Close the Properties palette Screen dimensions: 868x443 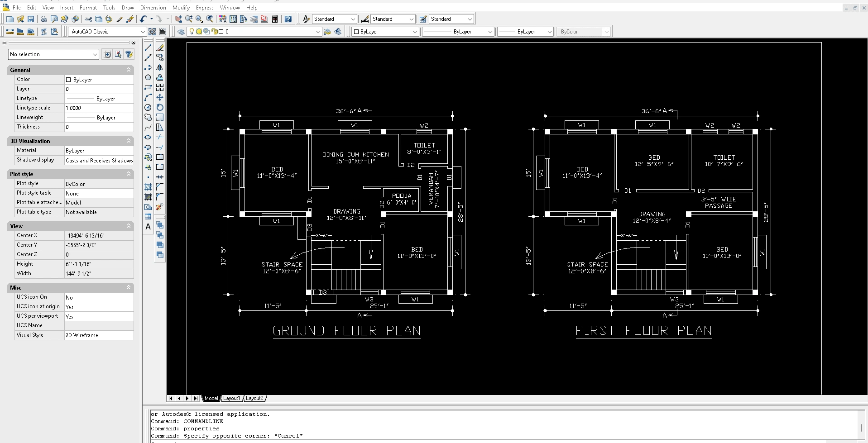pos(134,43)
